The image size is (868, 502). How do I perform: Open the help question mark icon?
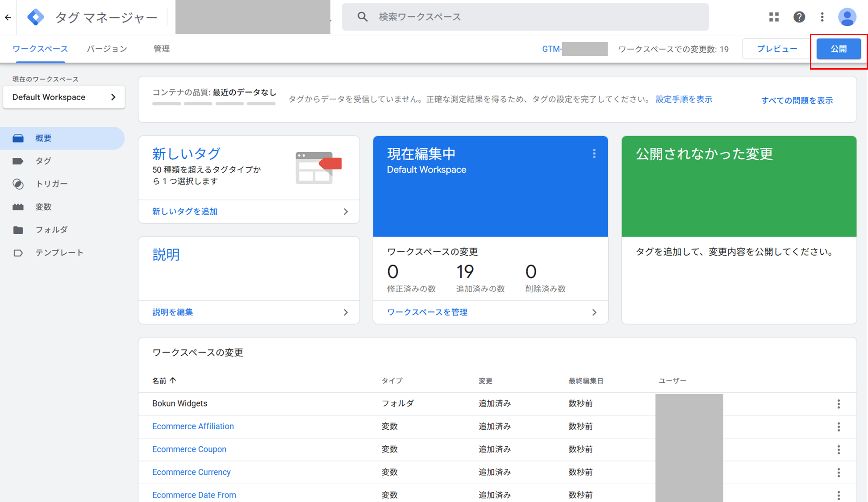pos(799,17)
